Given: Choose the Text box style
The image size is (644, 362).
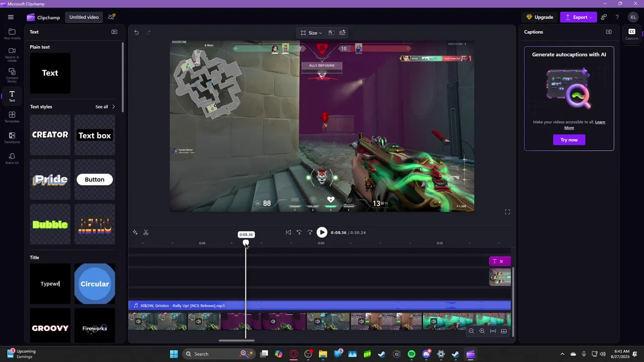Looking at the screenshot, I should (95, 135).
